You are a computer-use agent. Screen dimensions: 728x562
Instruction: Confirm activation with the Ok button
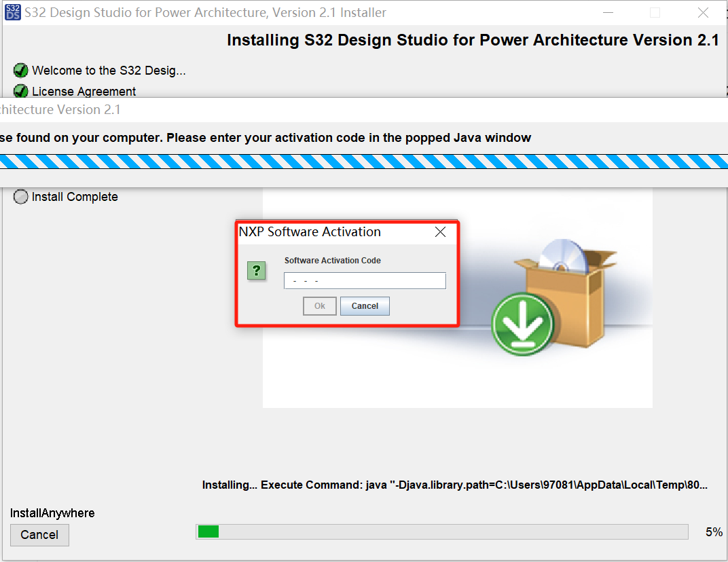tap(319, 306)
